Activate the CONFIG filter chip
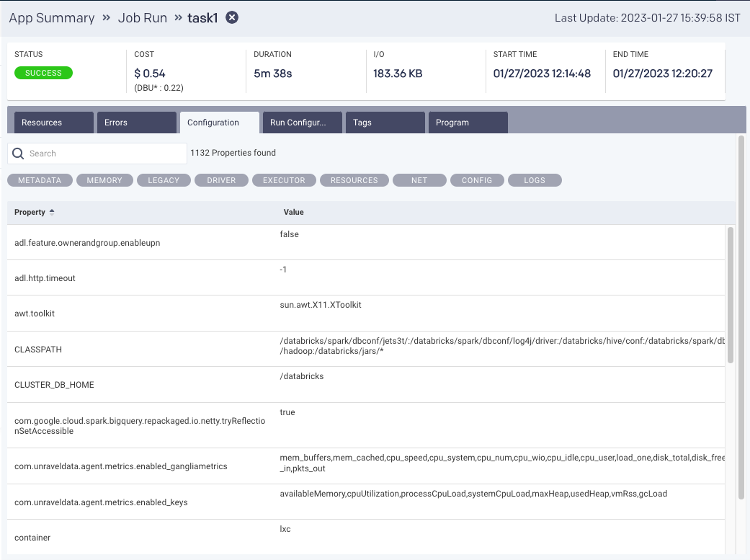The height and width of the screenshot is (560, 750). [x=476, y=180]
